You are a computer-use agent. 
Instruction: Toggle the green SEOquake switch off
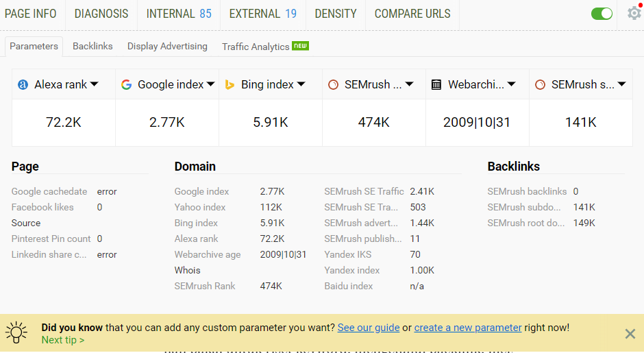click(602, 14)
